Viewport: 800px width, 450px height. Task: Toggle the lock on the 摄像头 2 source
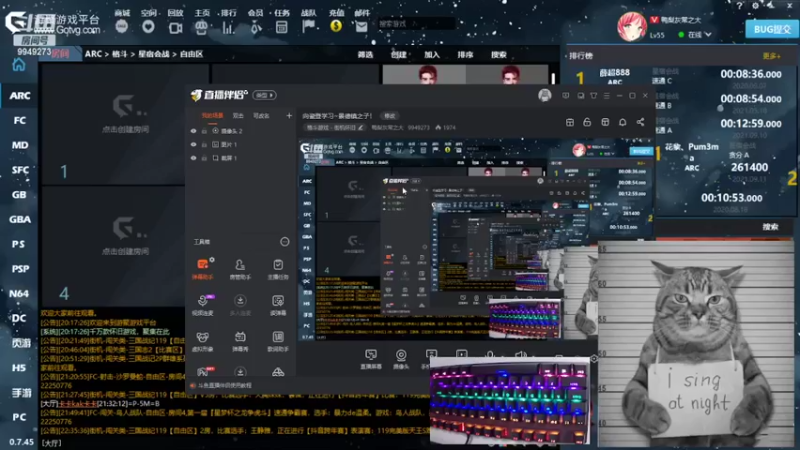[x=204, y=131]
